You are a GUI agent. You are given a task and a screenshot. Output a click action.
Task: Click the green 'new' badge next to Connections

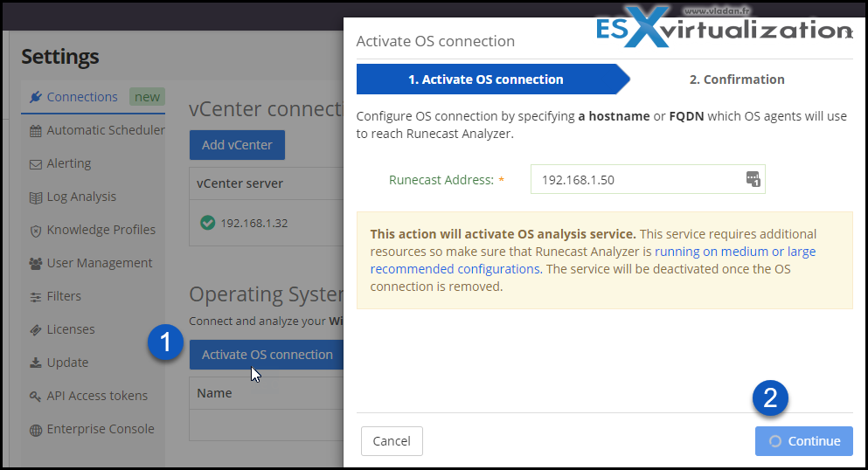[x=147, y=97]
